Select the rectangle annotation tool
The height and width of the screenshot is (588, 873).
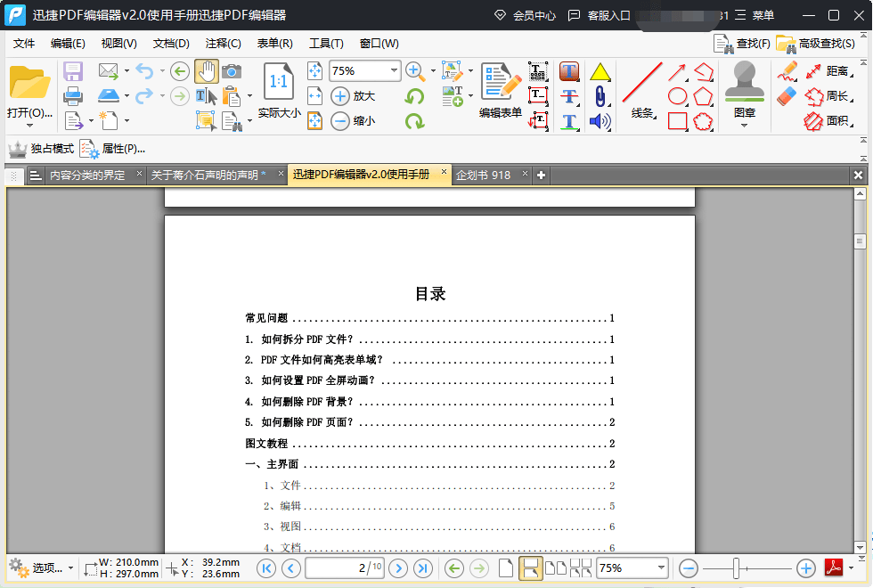tap(678, 121)
